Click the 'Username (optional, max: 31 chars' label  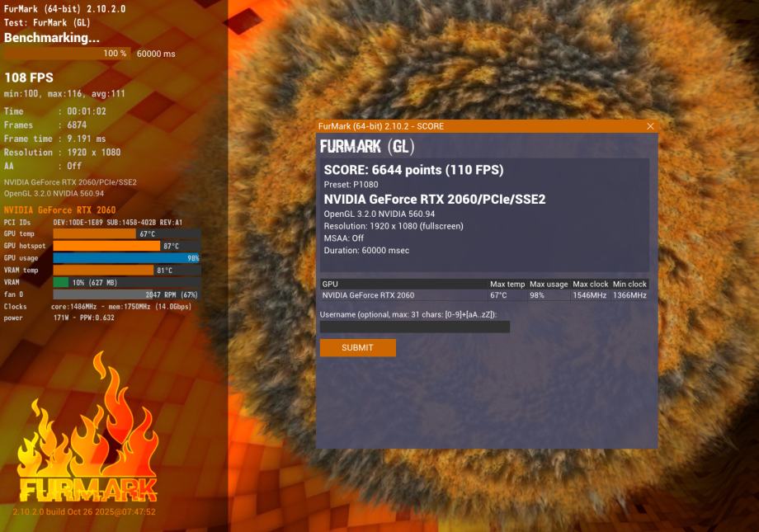[408, 314]
